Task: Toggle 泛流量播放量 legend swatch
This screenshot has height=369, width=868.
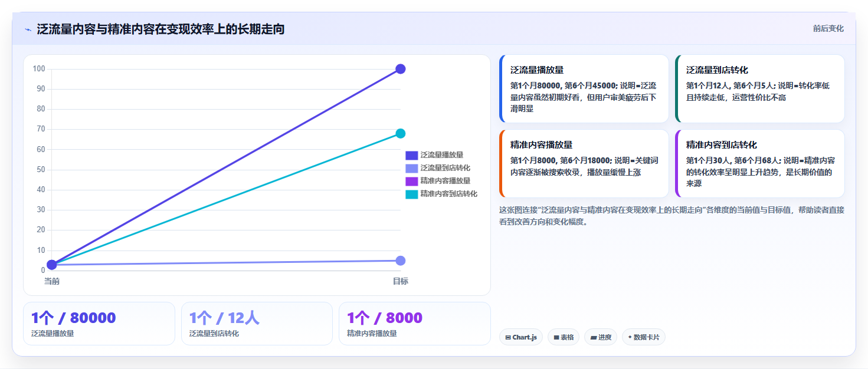Action: point(411,155)
